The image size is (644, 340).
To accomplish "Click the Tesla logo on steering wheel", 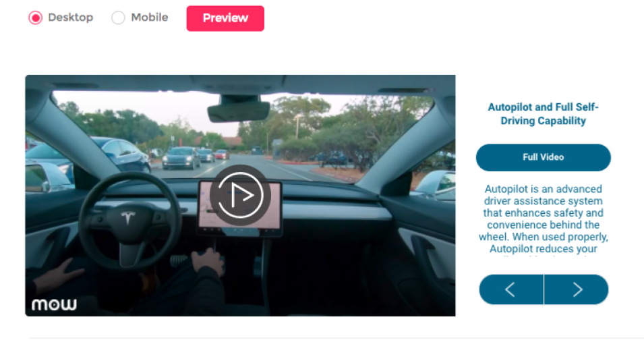I will click(x=127, y=218).
